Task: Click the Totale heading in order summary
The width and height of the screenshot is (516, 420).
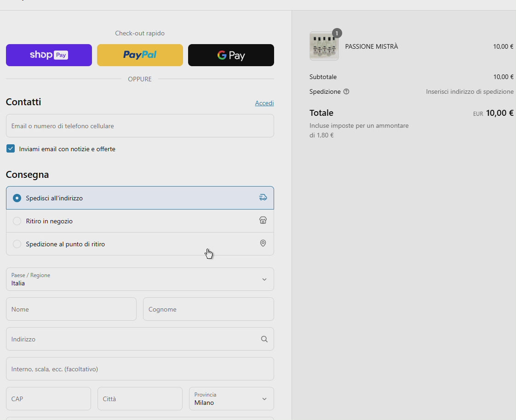Action: 321,113
